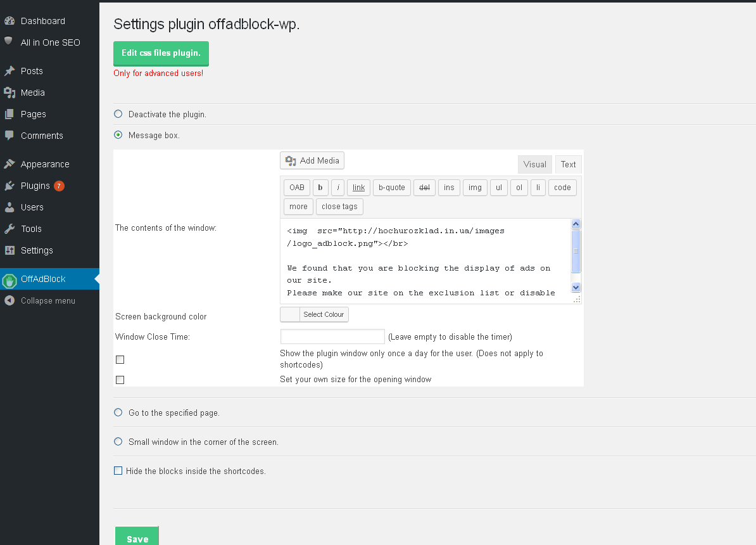Click the editor scrollbar thumb

click(576, 251)
